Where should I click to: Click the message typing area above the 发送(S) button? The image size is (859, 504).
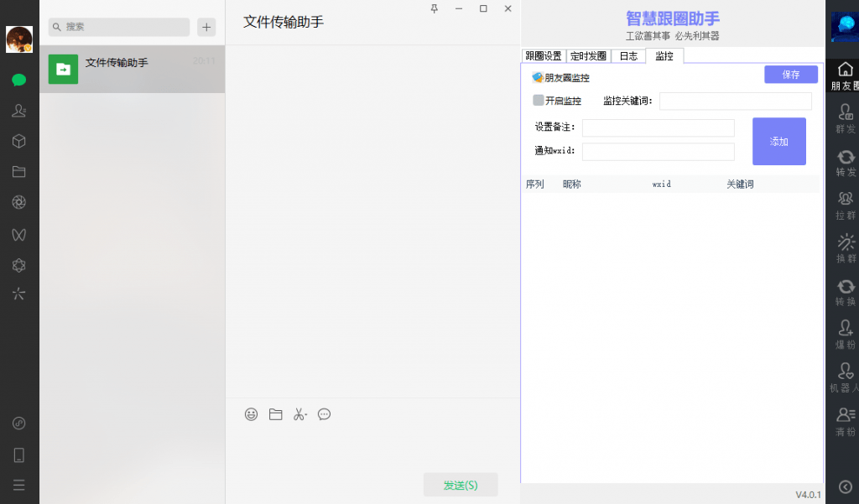click(x=372, y=449)
